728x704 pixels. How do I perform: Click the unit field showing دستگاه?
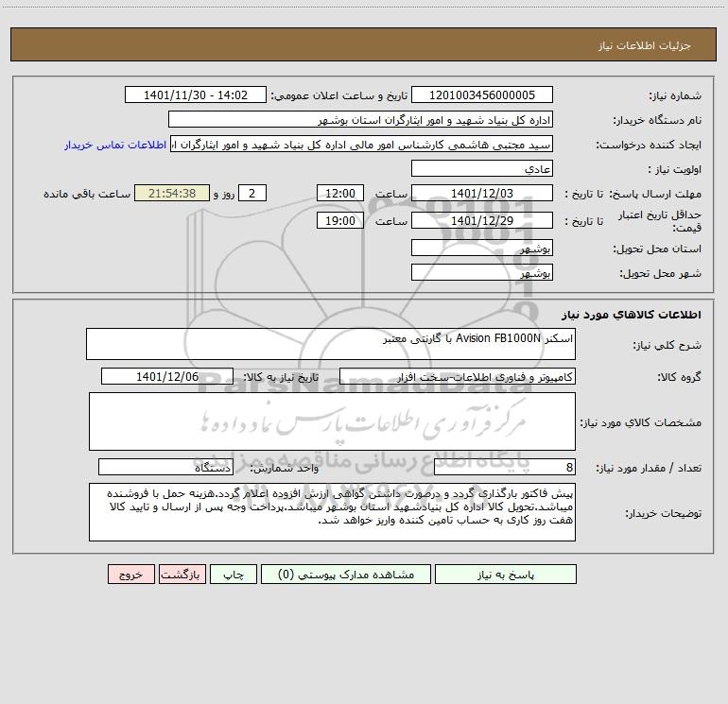pyautogui.click(x=165, y=467)
